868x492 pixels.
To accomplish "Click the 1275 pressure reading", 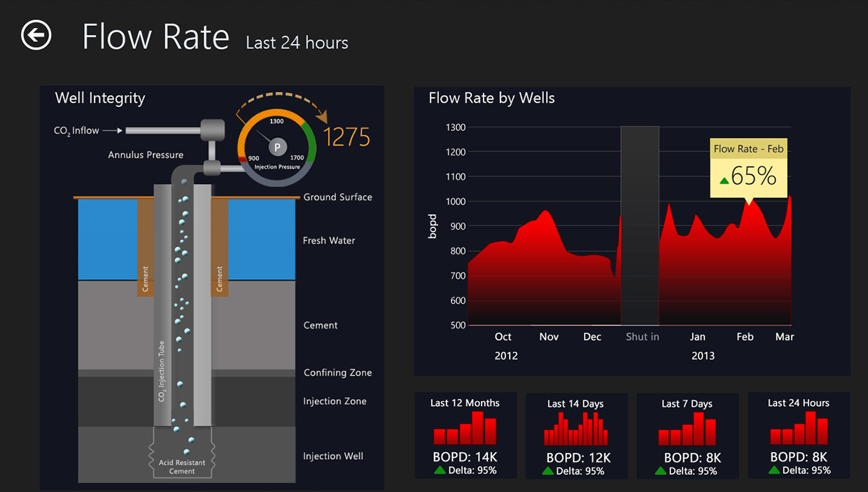I will [x=347, y=137].
